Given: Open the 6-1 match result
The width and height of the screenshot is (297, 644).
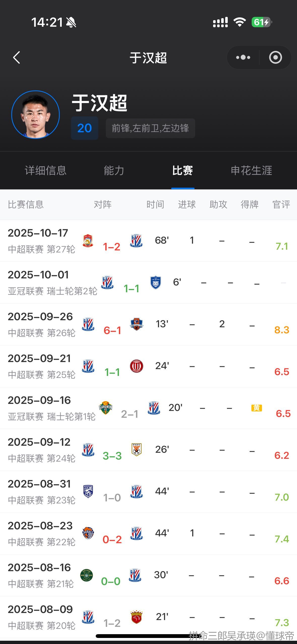Looking at the screenshot, I should [112, 331].
